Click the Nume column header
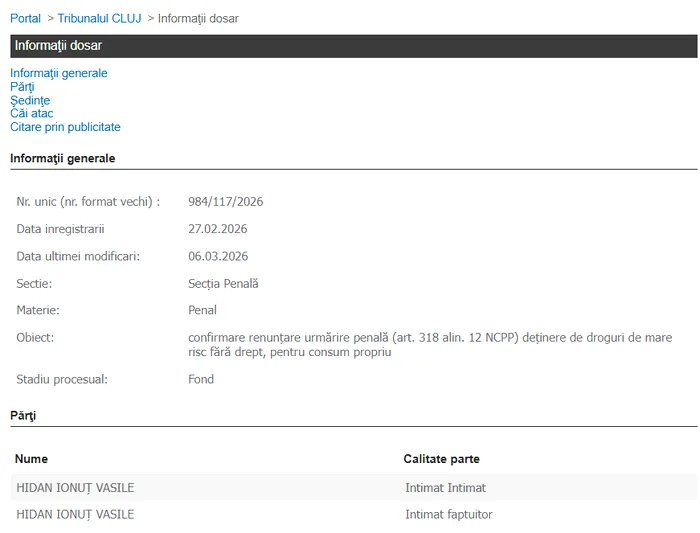Screen dimensions: 700x533 (31, 459)
